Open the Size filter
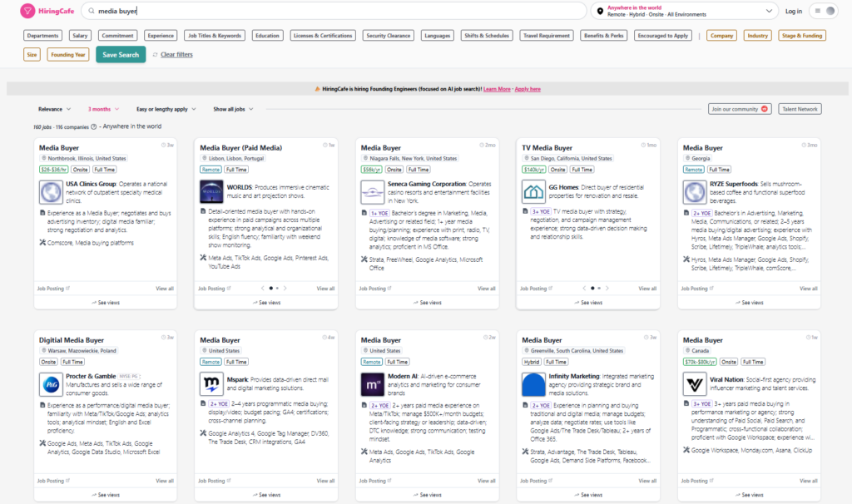The width and height of the screenshot is (852, 504). point(32,55)
